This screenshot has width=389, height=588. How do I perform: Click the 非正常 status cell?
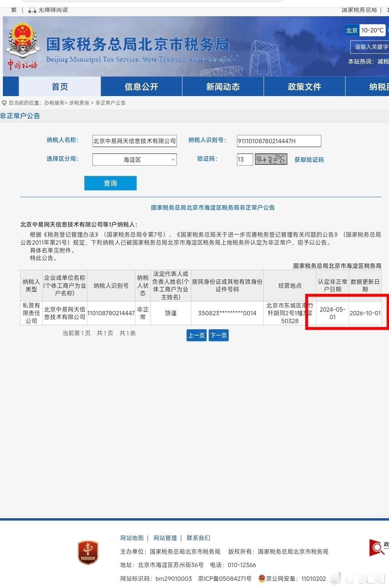(x=143, y=313)
